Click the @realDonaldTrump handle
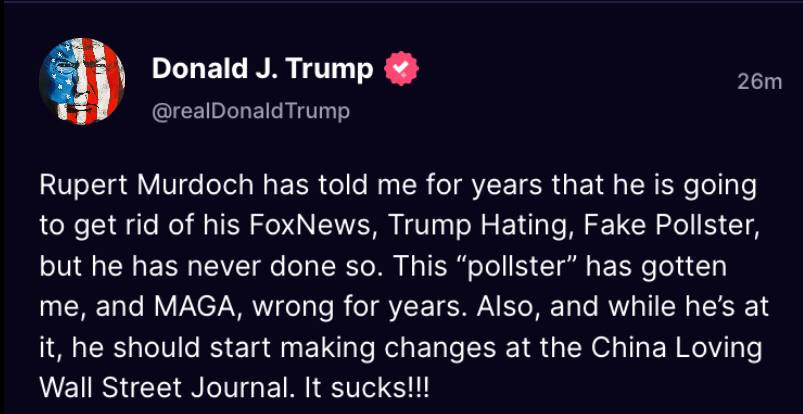 pyautogui.click(x=250, y=111)
